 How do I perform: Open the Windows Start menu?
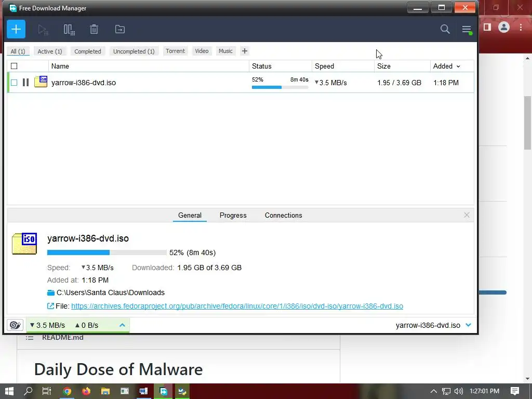tap(9, 391)
